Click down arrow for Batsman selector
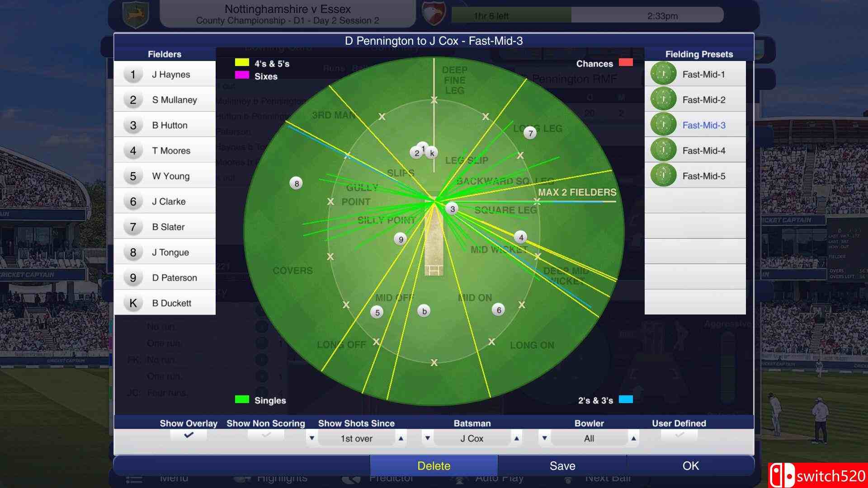The image size is (868, 488). (428, 438)
